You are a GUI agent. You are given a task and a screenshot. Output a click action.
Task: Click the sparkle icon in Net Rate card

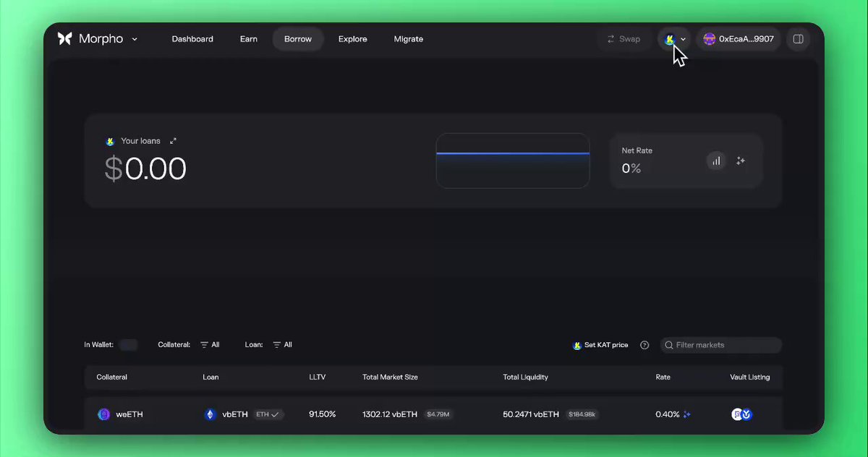741,161
